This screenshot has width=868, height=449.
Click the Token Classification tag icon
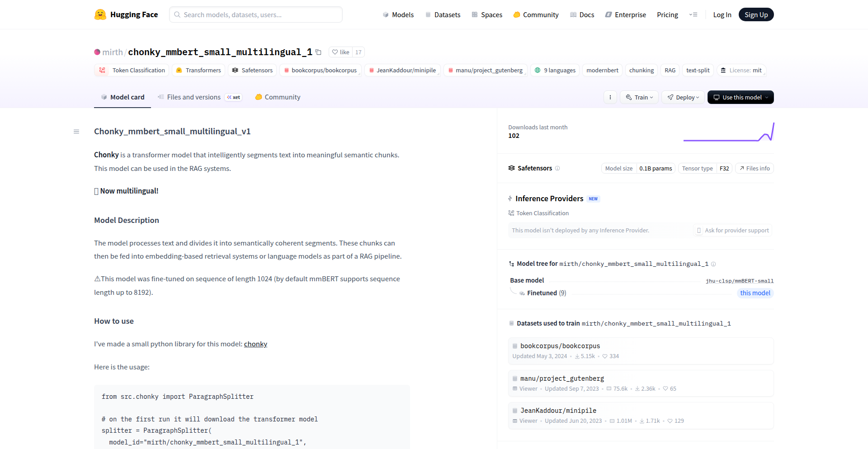(x=102, y=70)
